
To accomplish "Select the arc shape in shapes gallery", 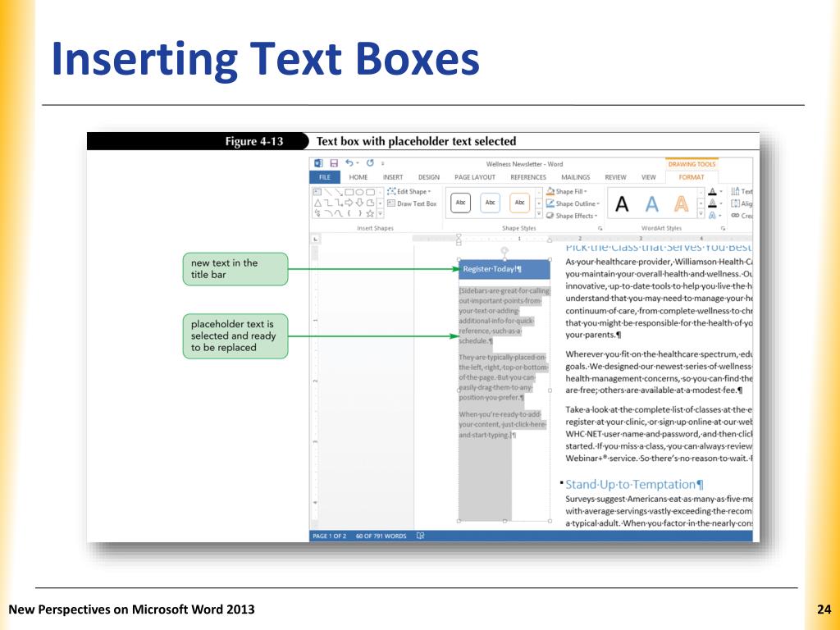I will [328, 213].
